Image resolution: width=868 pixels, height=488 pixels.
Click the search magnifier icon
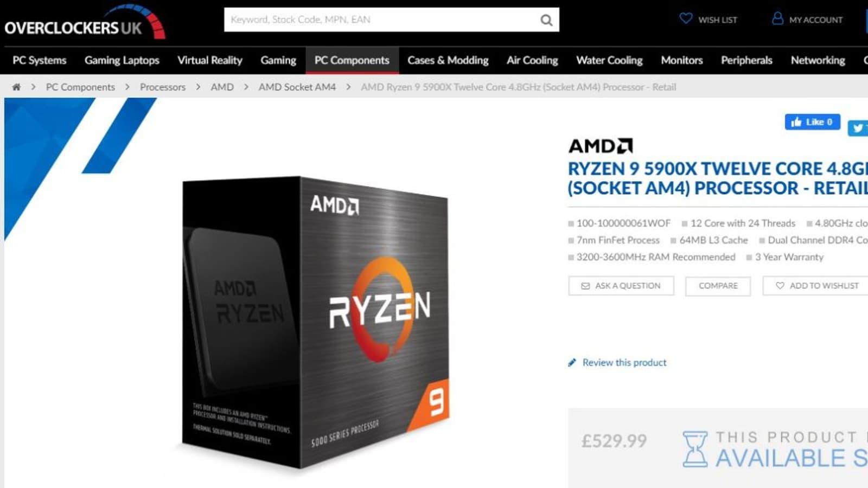click(x=546, y=20)
